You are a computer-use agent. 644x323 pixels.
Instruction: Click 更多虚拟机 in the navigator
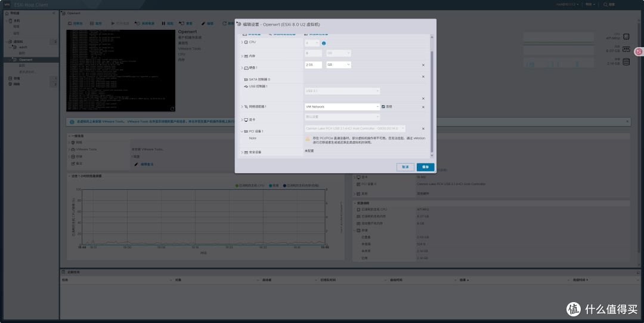coord(27,72)
